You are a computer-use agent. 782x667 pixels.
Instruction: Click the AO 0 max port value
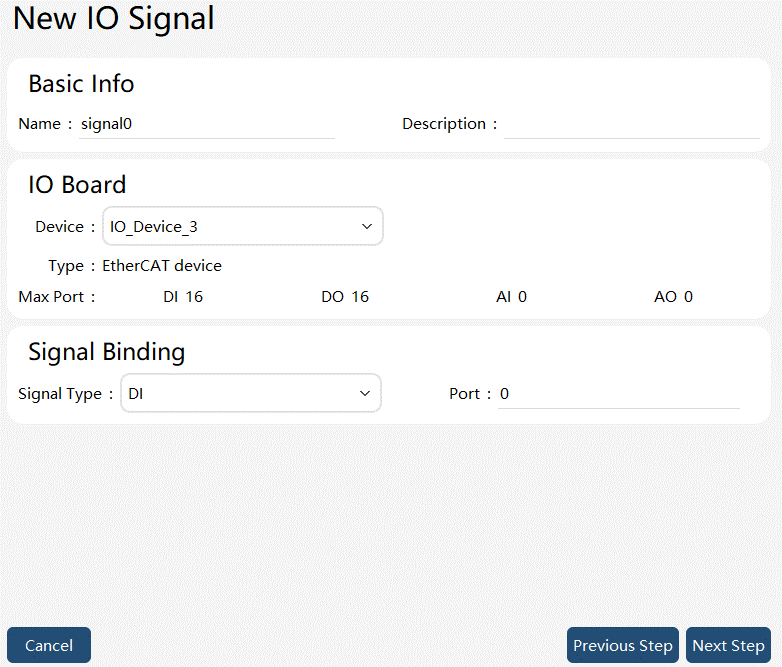[x=673, y=297]
